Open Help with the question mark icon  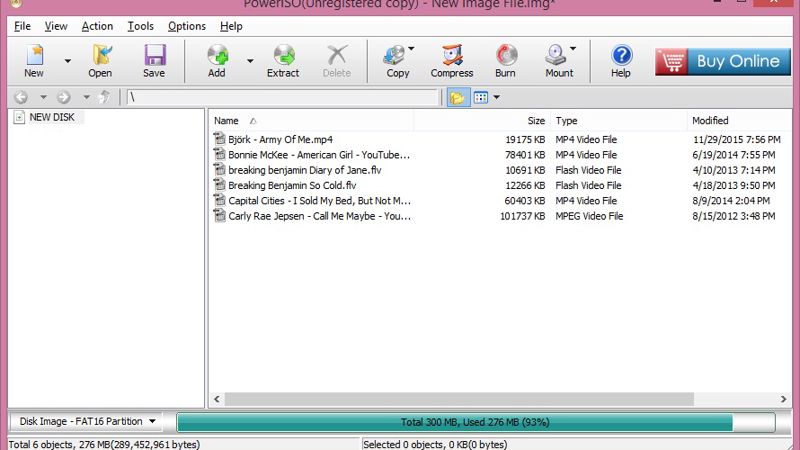click(621, 55)
